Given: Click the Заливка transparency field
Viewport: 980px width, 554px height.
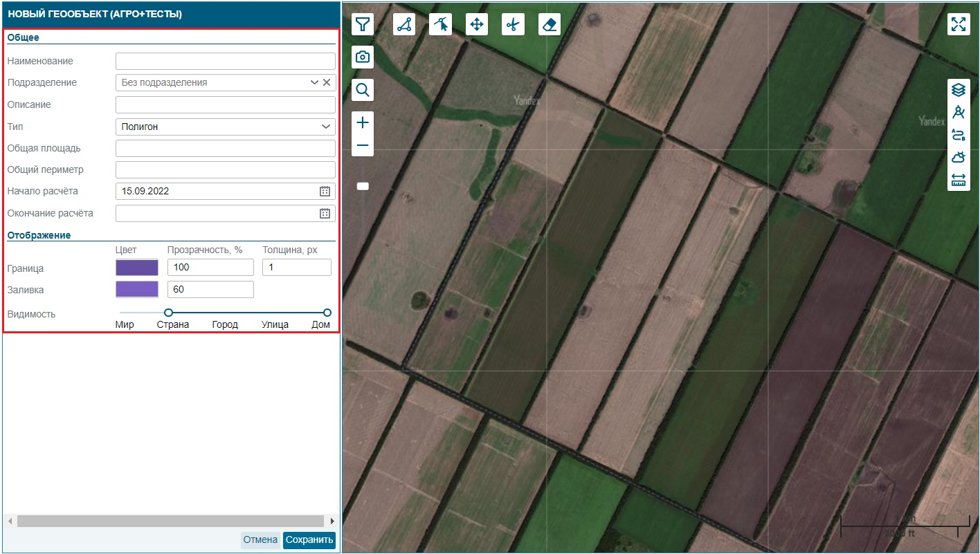Looking at the screenshot, I should tap(210, 289).
